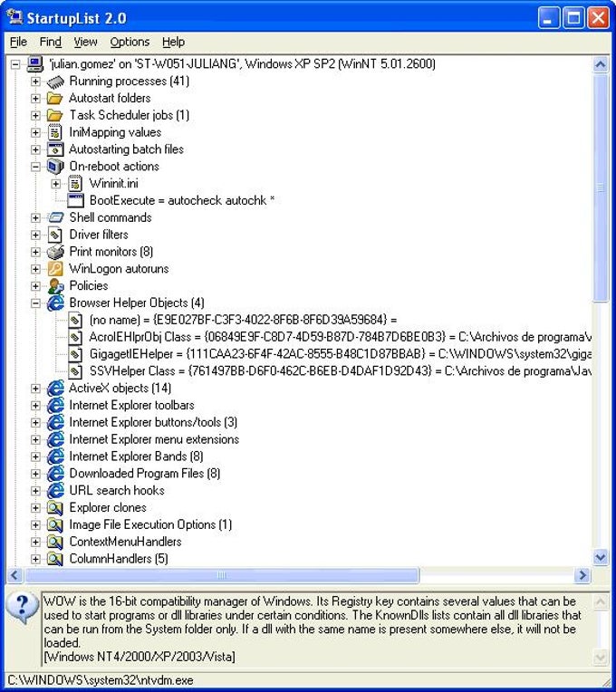Click the WinLogon autoruns key icon

coord(55,269)
